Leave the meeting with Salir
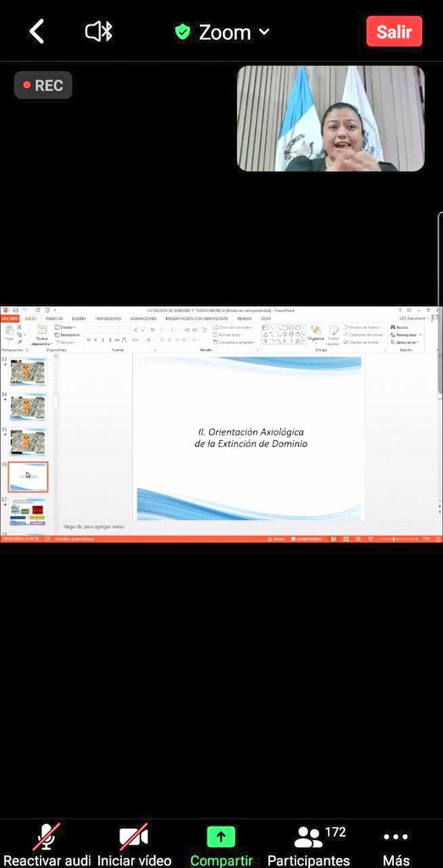The width and height of the screenshot is (443, 868). tap(394, 31)
